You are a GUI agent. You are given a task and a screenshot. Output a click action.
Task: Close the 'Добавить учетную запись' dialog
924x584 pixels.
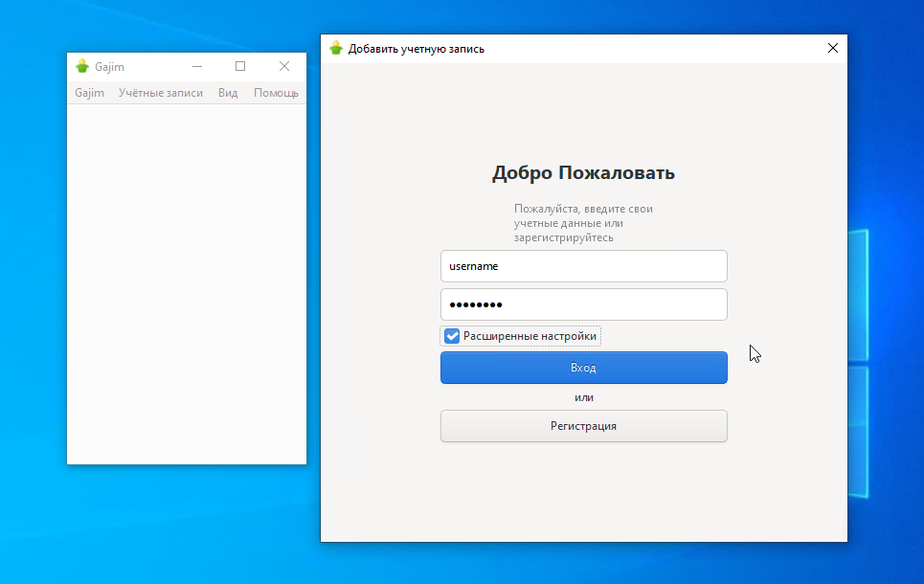tap(832, 49)
